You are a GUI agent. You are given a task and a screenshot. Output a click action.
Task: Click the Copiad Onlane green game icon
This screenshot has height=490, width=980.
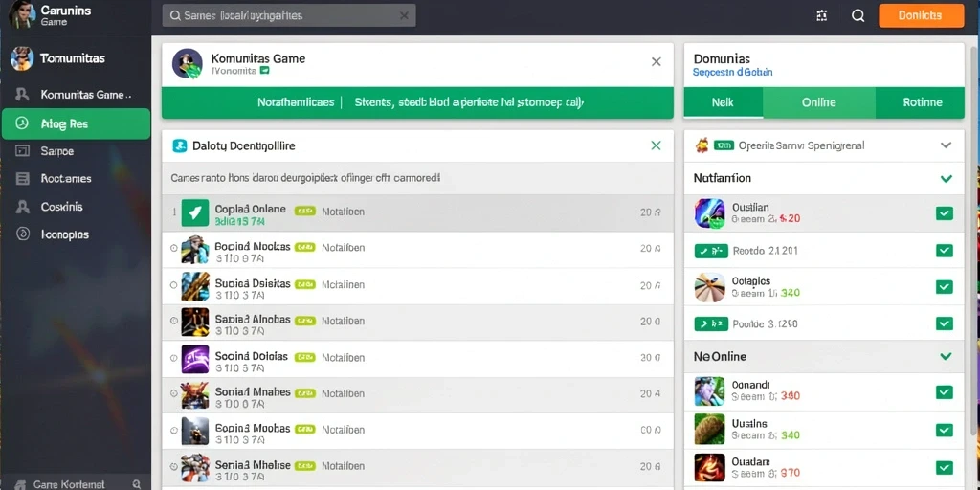coord(195,212)
